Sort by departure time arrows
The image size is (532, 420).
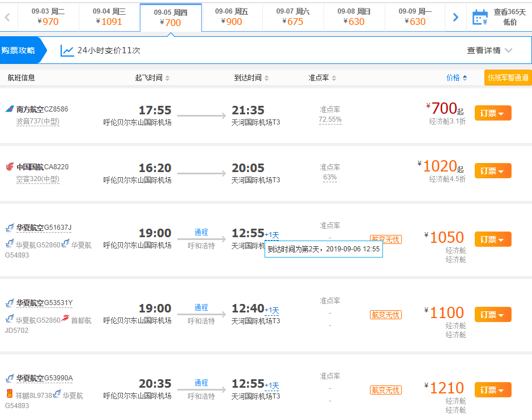[x=167, y=78]
